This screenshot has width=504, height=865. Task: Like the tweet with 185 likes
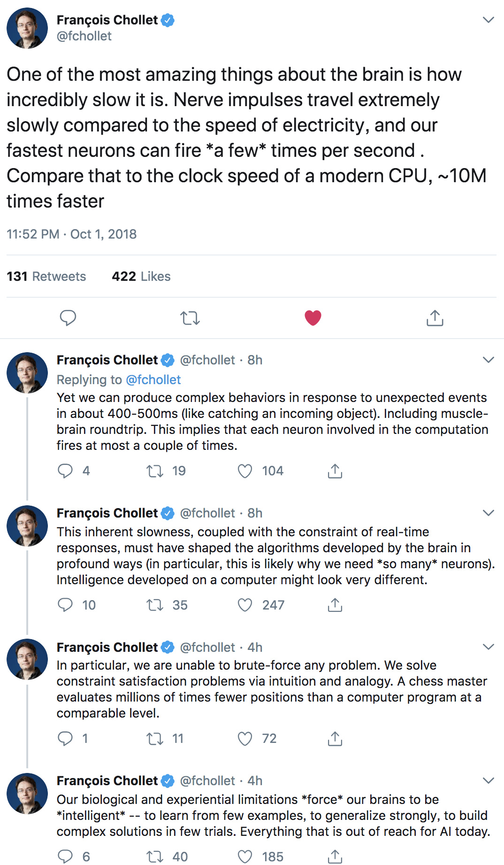[245, 857]
